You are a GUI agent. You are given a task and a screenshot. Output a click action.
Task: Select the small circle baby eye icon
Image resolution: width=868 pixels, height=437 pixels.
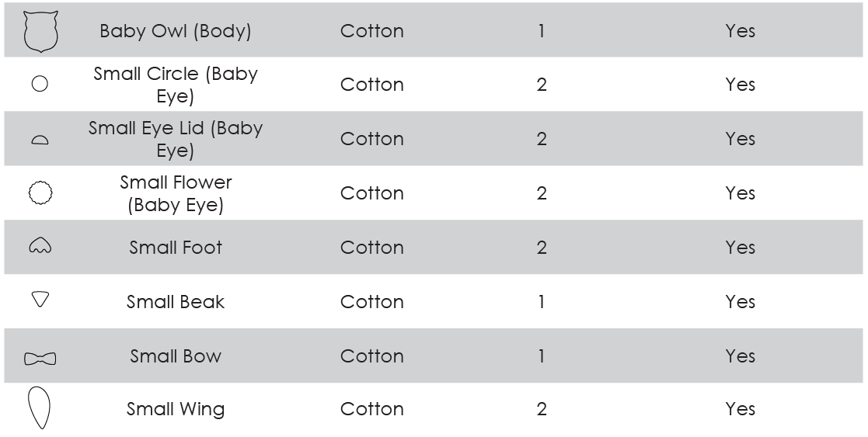40,84
